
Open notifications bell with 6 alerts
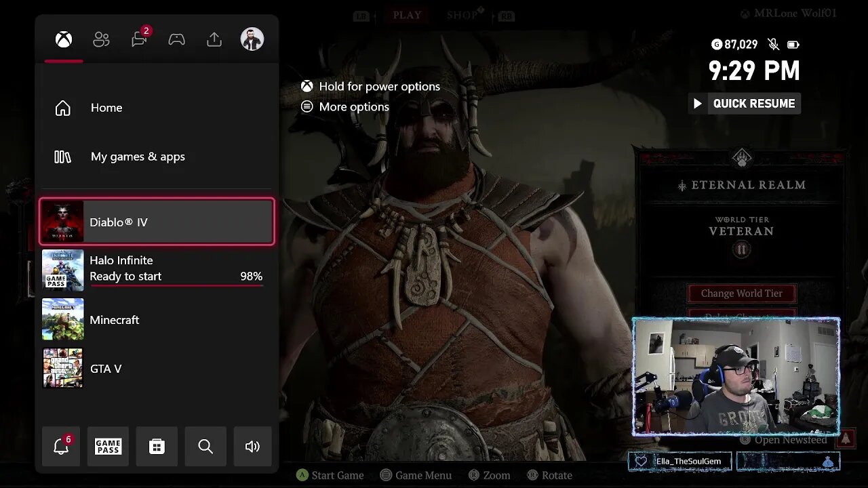(61, 446)
